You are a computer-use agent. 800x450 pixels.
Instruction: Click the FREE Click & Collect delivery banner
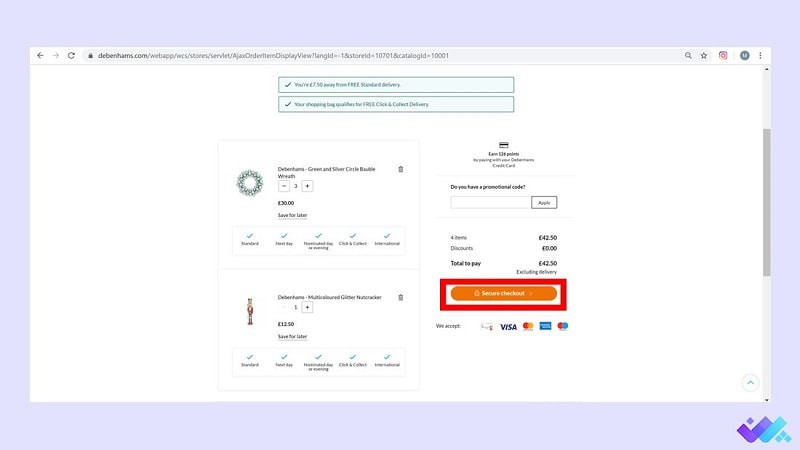pos(396,104)
